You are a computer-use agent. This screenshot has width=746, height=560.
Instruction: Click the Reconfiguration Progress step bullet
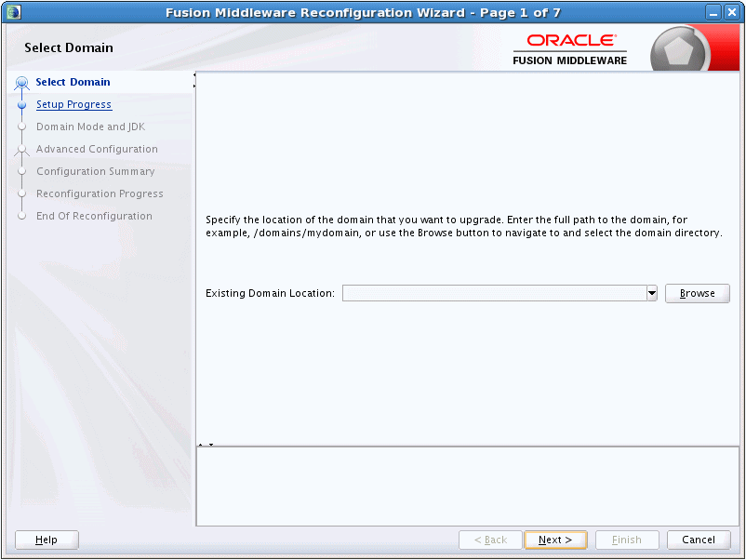[22, 194]
